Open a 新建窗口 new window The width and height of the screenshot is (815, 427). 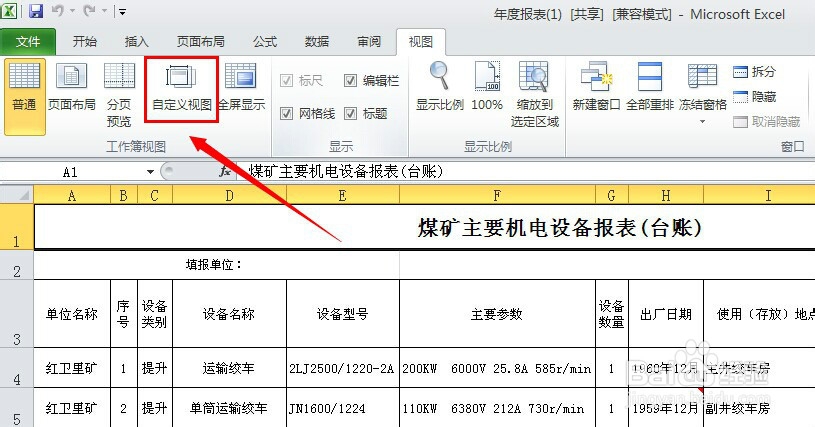pyautogui.click(x=596, y=87)
